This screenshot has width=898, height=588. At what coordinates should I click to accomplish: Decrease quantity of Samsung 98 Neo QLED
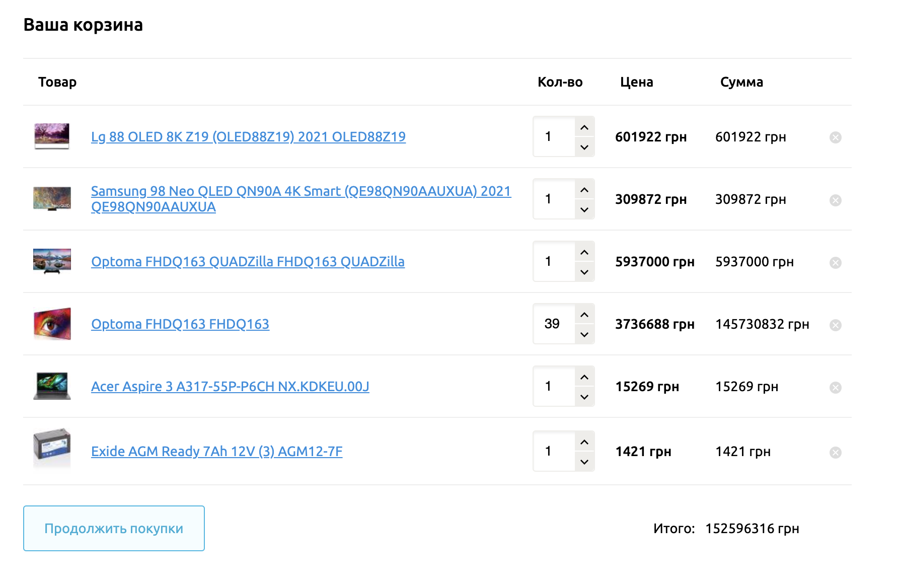[584, 209]
